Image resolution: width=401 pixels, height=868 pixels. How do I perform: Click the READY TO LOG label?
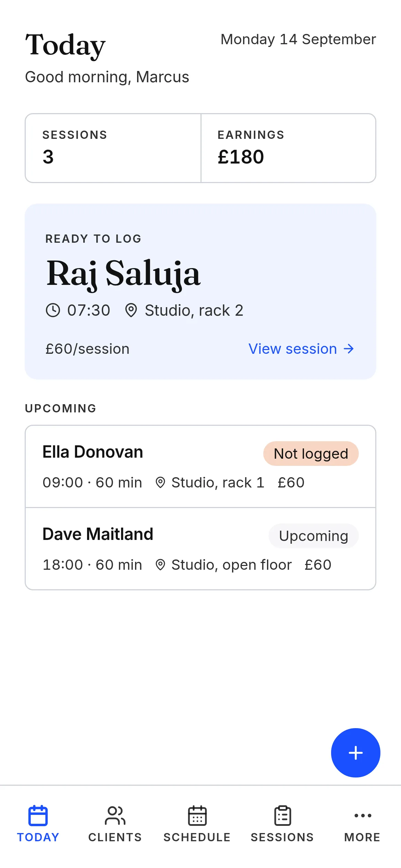pyautogui.click(x=94, y=239)
